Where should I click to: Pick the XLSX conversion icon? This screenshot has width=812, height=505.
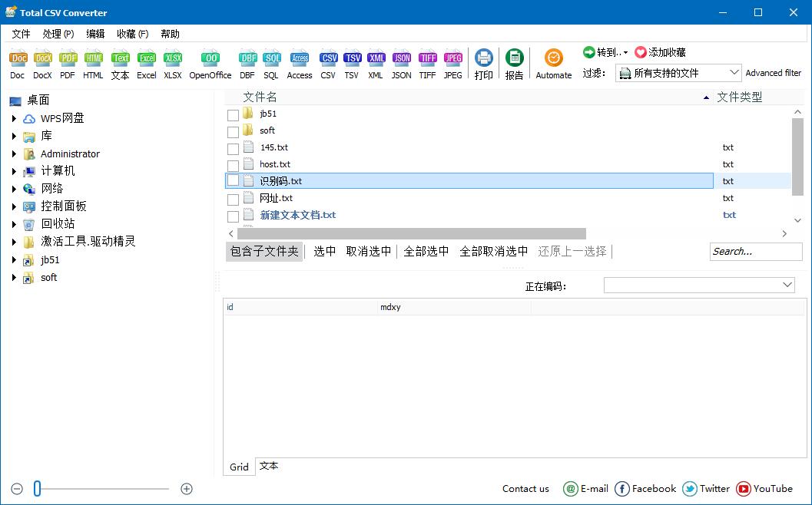click(x=173, y=58)
